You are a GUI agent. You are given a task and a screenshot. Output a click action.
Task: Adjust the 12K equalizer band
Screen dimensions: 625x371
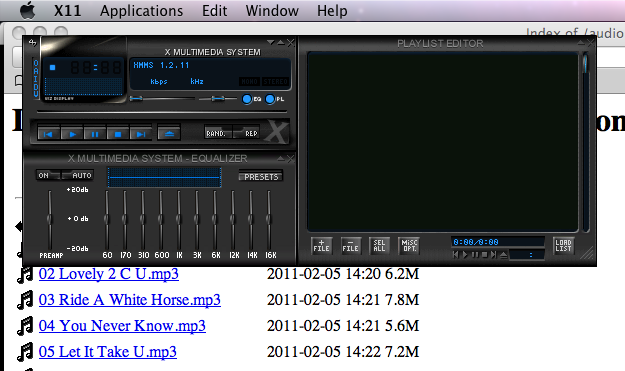click(233, 219)
